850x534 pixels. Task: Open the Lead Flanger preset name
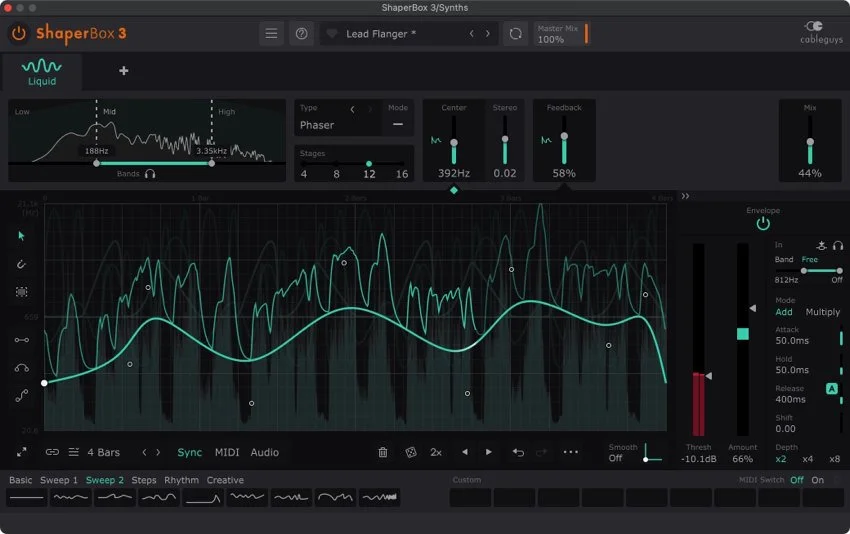click(381, 34)
